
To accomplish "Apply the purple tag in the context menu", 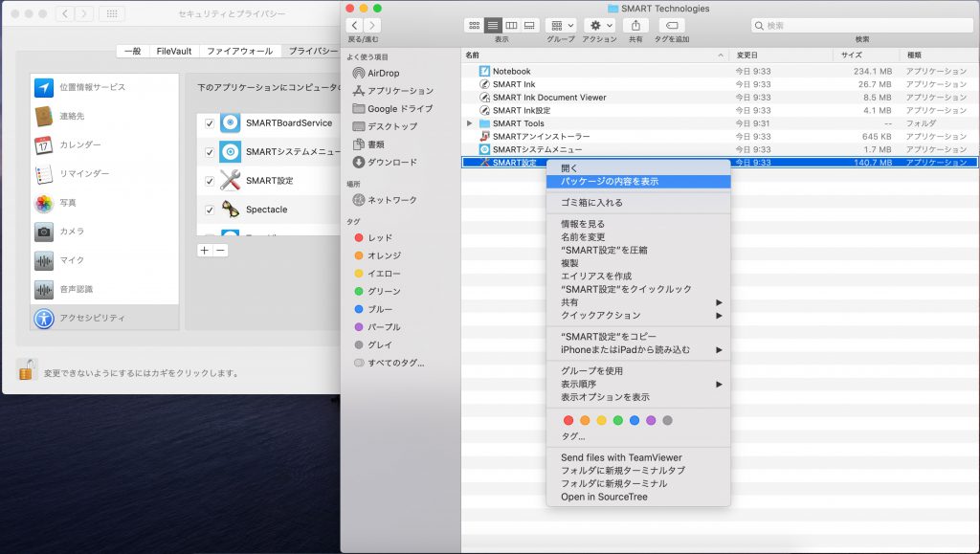I will (x=651, y=420).
